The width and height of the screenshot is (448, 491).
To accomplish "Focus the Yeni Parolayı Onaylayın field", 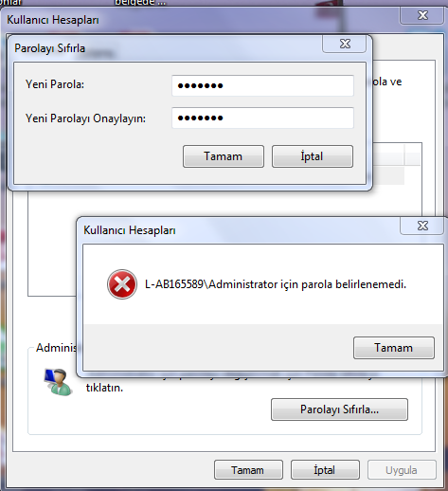I will pyautogui.click(x=262, y=118).
